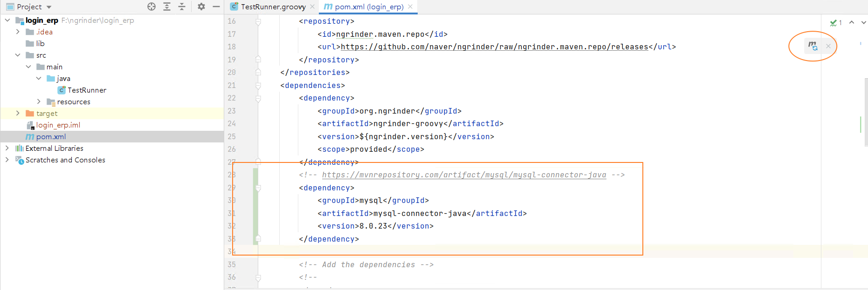Expand External Libraries node

point(7,148)
